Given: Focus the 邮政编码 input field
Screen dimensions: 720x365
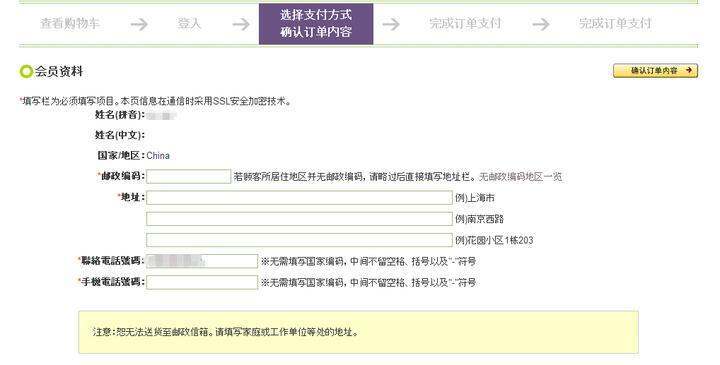Looking at the screenshot, I should click(x=188, y=176).
